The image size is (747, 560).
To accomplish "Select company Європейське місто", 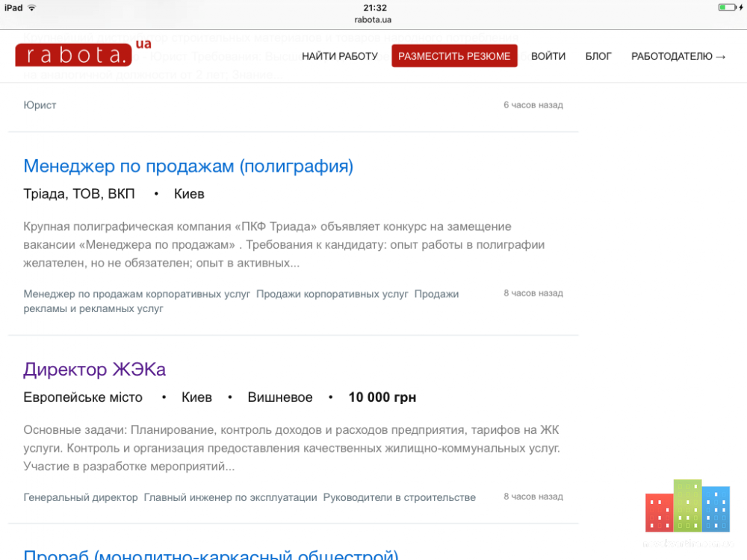I will [x=83, y=397].
